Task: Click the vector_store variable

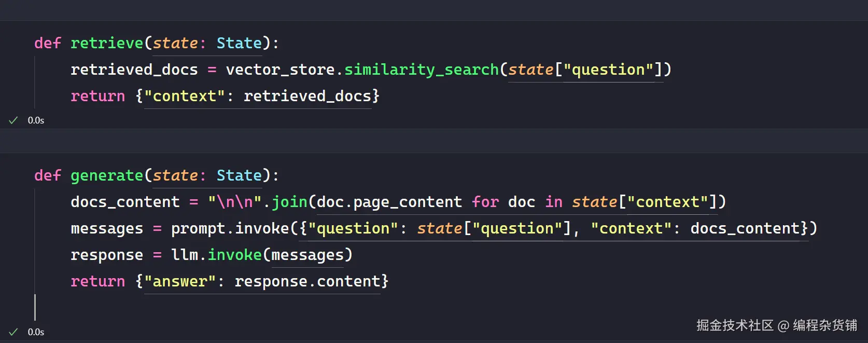Action: coord(280,70)
